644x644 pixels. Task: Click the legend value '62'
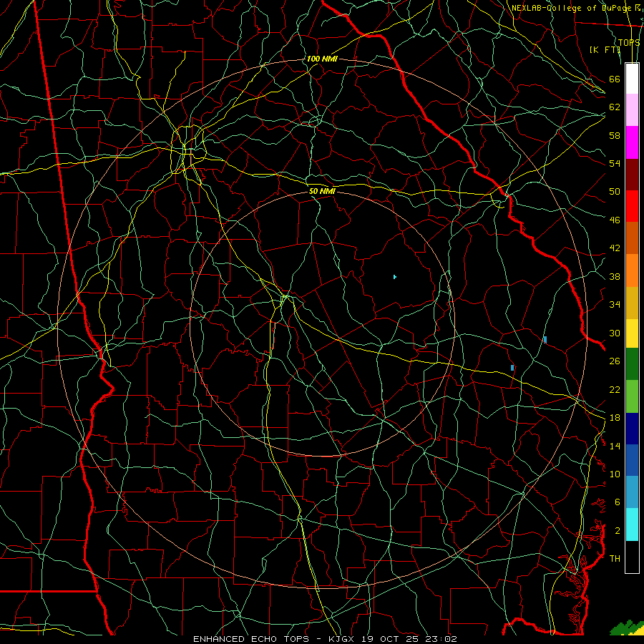tap(615, 107)
